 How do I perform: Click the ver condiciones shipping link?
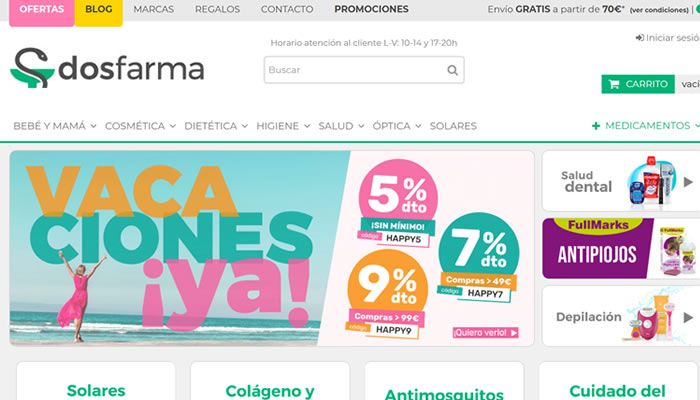[x=659, y=10]
